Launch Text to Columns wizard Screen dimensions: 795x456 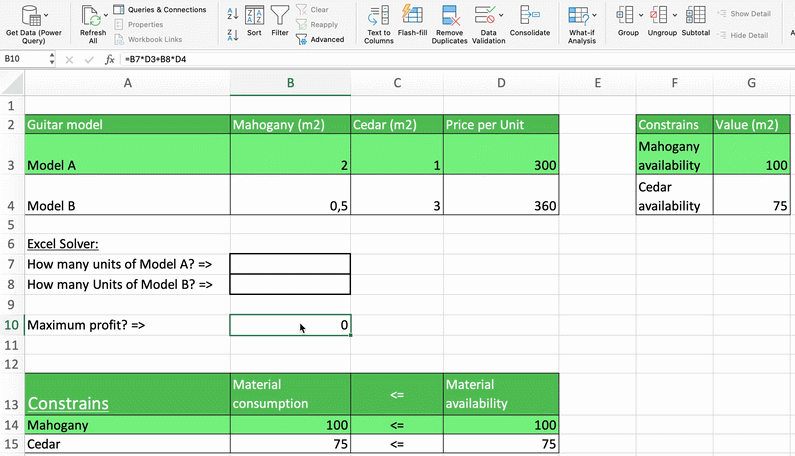click(x=379, y=24)
